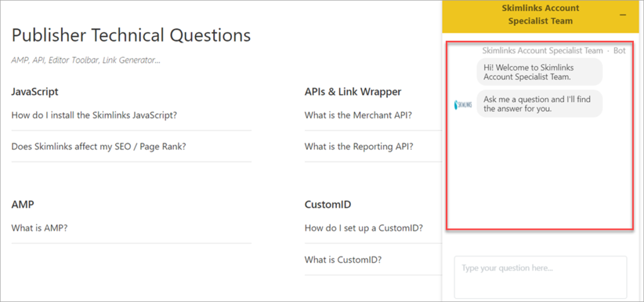The image size is (644, 302).
Task: Open 'Does Skimlinks affect my SEO / Page Rank?'
Action: click(99, 147)
